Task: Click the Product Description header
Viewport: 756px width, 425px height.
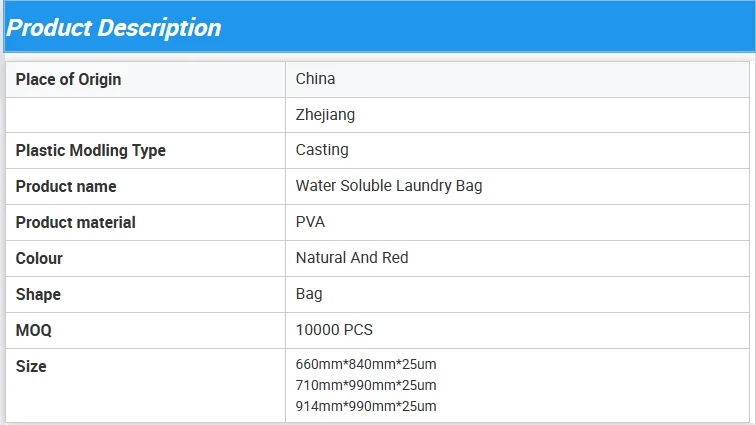Action: 114,28
